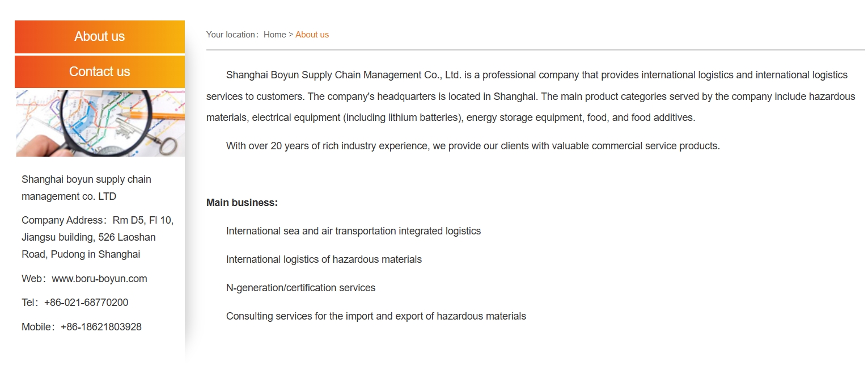Viewport: 868px width, 382px height.
Task: Open the Contact us sidebar menu item
Action: pos(100,72)
